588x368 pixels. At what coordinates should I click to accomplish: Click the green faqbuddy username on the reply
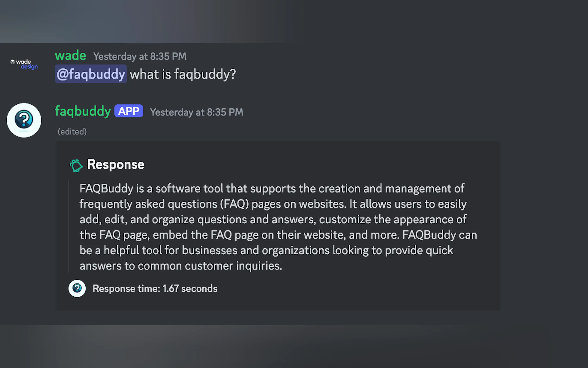pyautogui.click(x=83, y=111)
